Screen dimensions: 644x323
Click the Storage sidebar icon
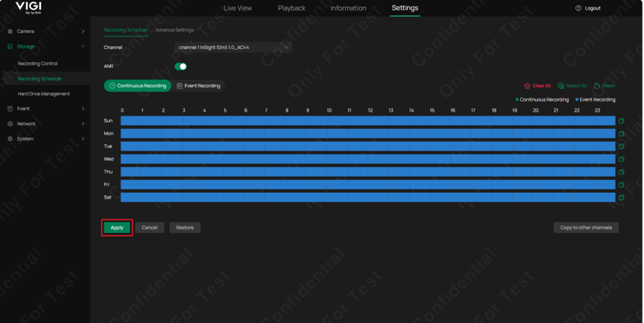[x=10, y=46]
